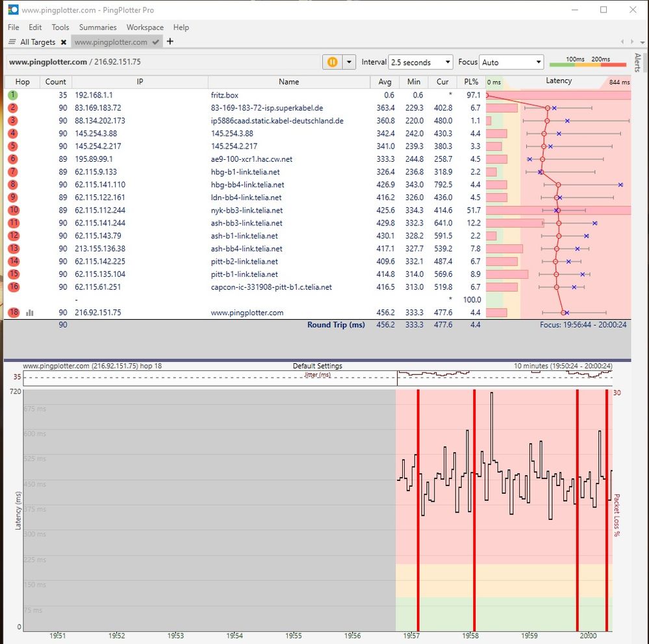Click nyk-bb3-link.telia.net hop name
649x644 pixels.
click(x=247, y=211)
